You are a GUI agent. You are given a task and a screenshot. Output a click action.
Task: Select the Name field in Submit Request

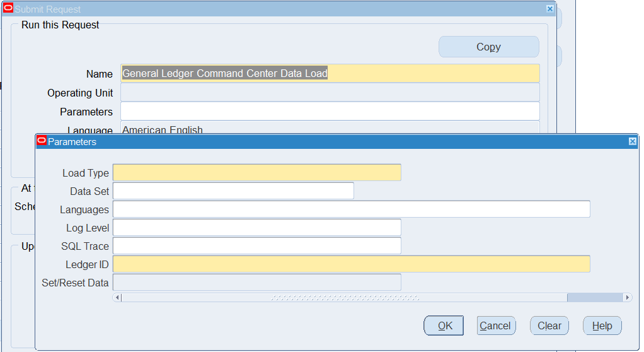[x=330, y=73]
